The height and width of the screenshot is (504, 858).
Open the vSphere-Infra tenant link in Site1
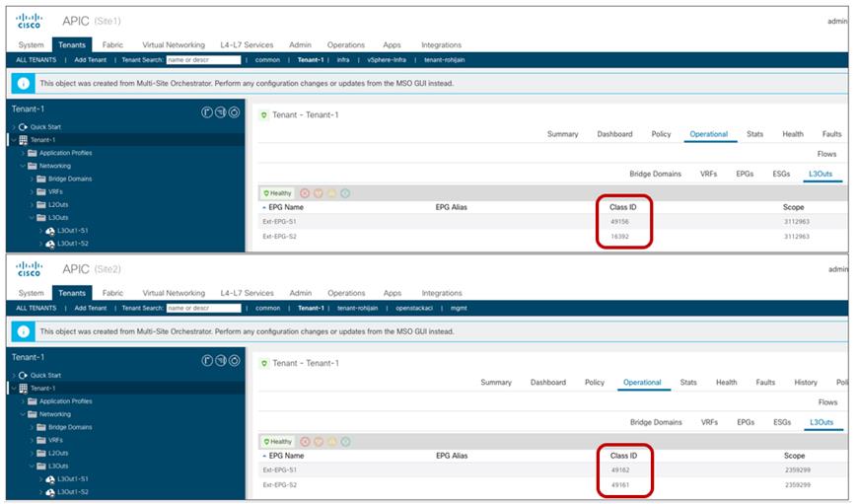pyautogui.click(x=387, y=60)
